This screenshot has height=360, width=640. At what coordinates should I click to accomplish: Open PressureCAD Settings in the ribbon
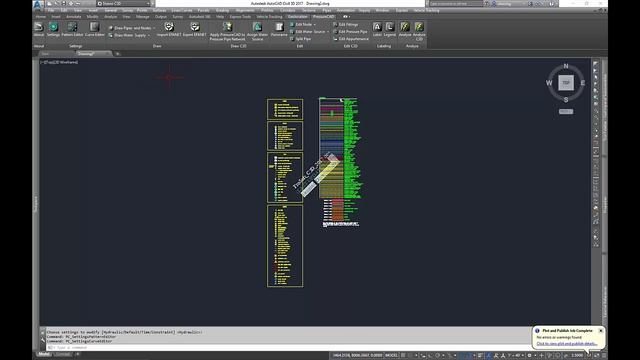(53, 29)
